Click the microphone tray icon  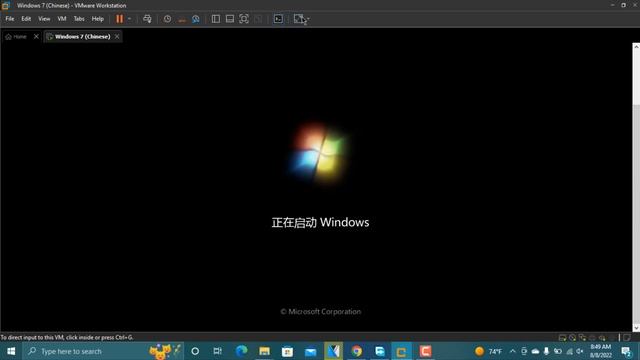coord(547,351)
